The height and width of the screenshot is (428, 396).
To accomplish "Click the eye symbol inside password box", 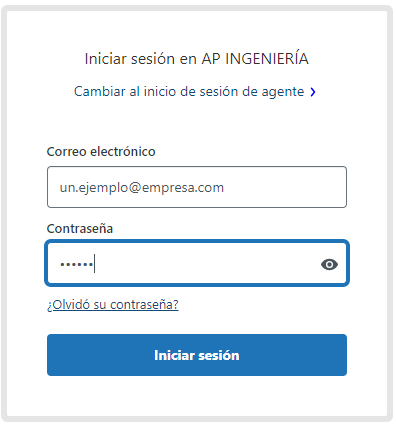I will click(x=329, y=264).
